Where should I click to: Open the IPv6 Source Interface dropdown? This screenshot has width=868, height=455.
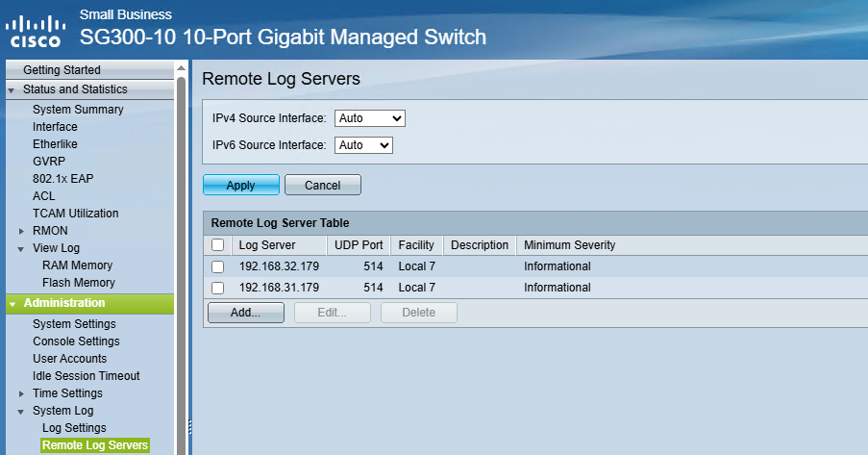click(x=364, y=145)
